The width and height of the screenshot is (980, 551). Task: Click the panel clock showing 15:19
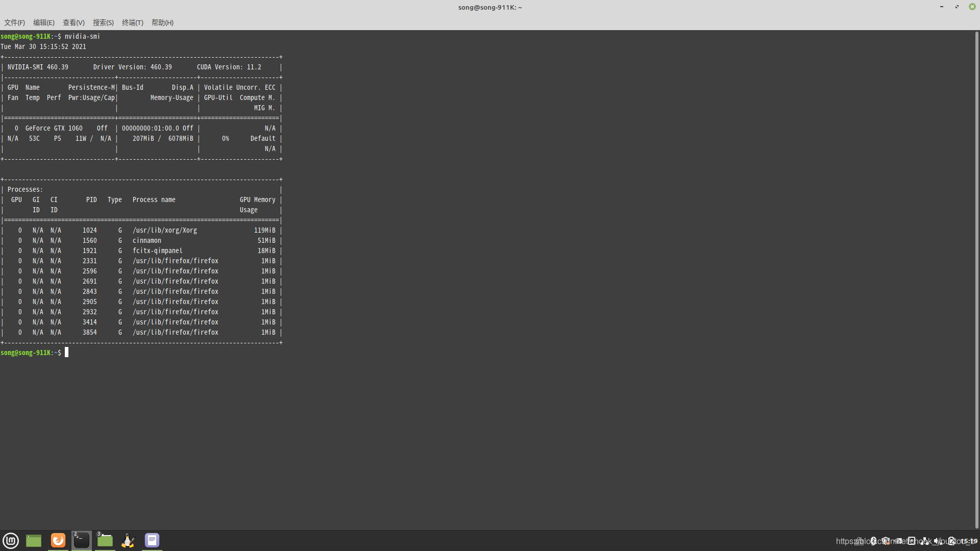[x=968, y=541]
